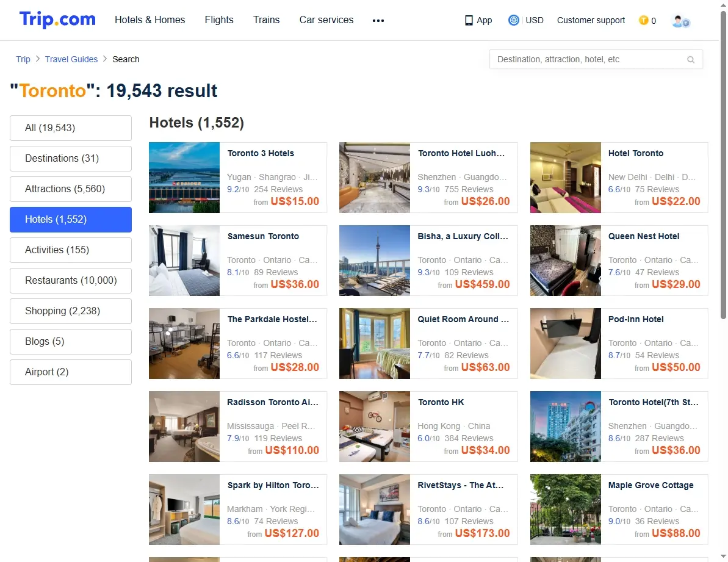Screen dimensions: 728x562
Task: Open Bisha, a Luxury Coll... title
Action: point(463,236)
